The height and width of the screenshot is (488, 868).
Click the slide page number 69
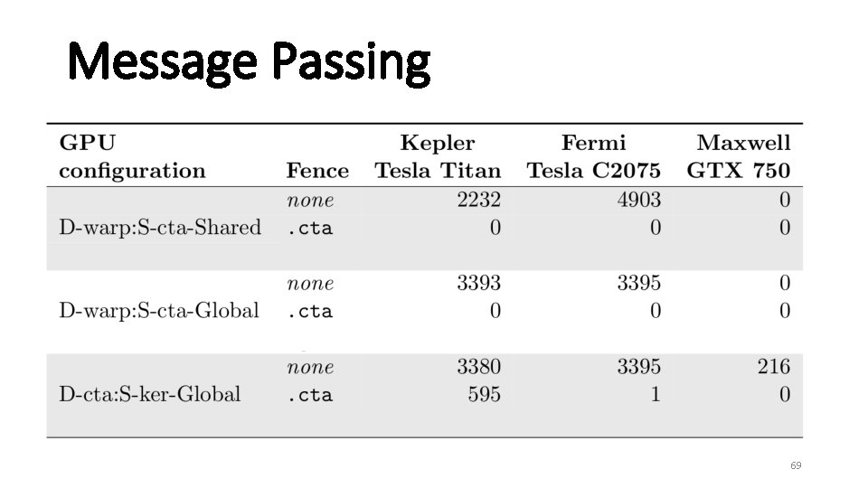click(x=796, y=465)
